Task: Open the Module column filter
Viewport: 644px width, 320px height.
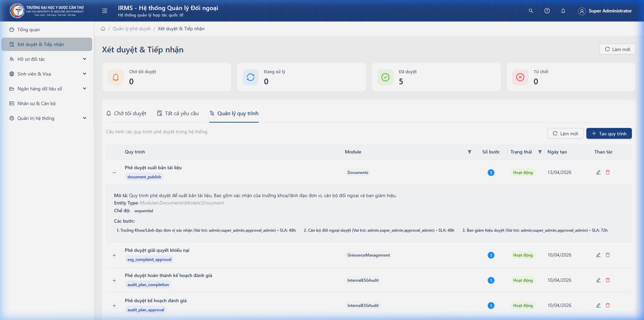Action: 469,152
